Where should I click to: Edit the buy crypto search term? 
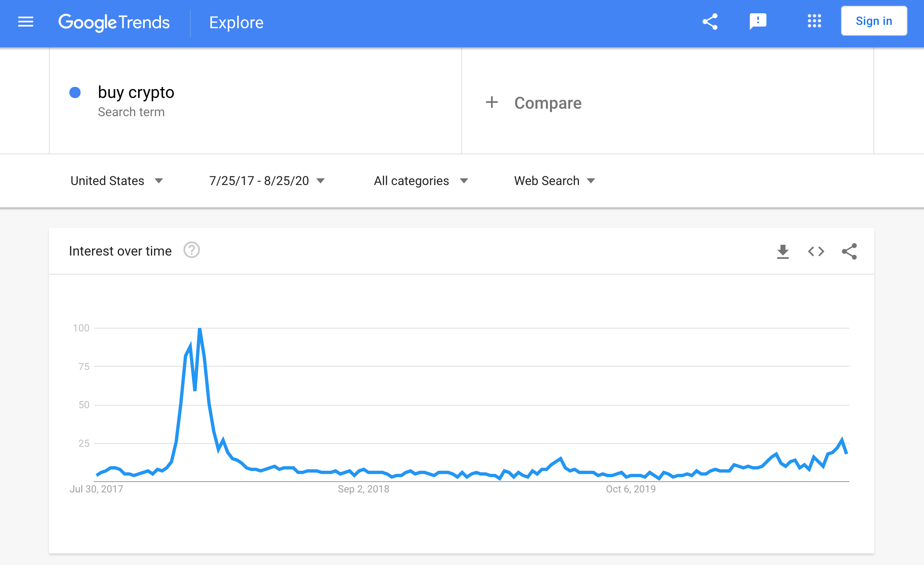pyautogui.click(x=136, y=93)
